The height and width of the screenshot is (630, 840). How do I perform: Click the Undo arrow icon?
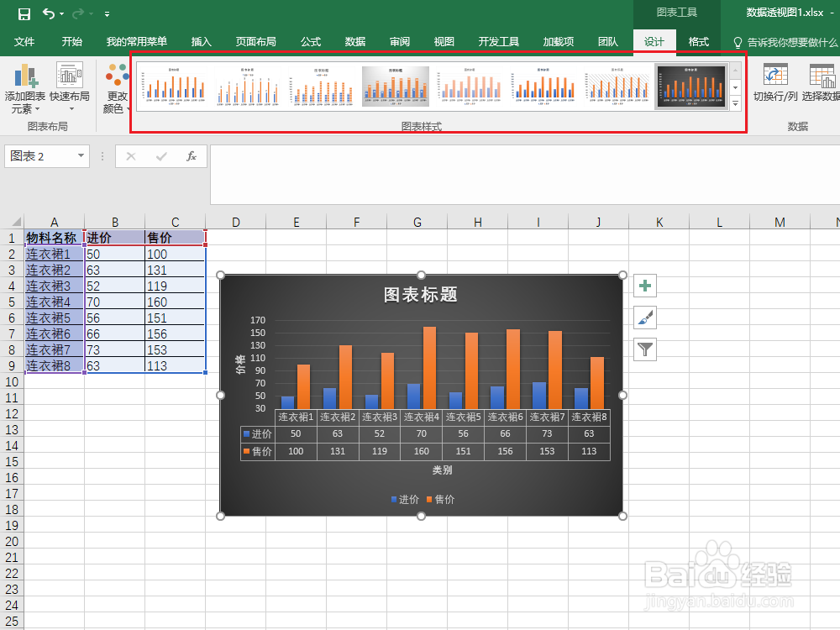coord(49,13)
